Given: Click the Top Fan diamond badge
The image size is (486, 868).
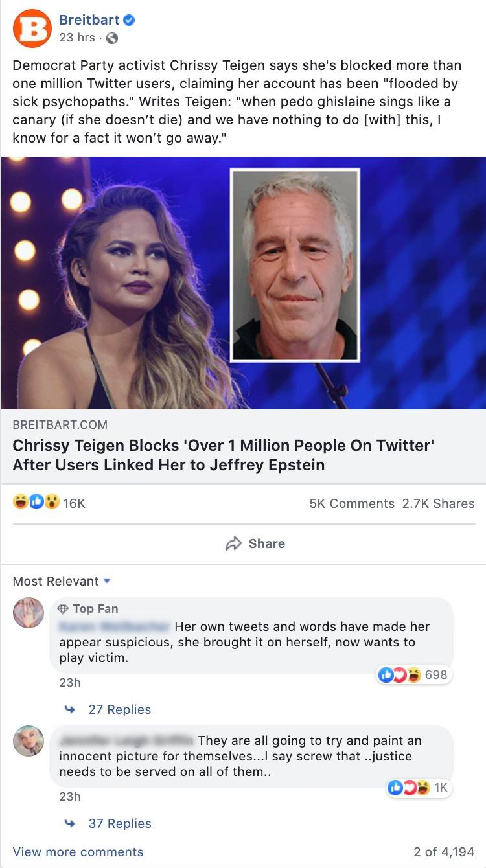Looking at the screenshot, I should pos(64,609).
